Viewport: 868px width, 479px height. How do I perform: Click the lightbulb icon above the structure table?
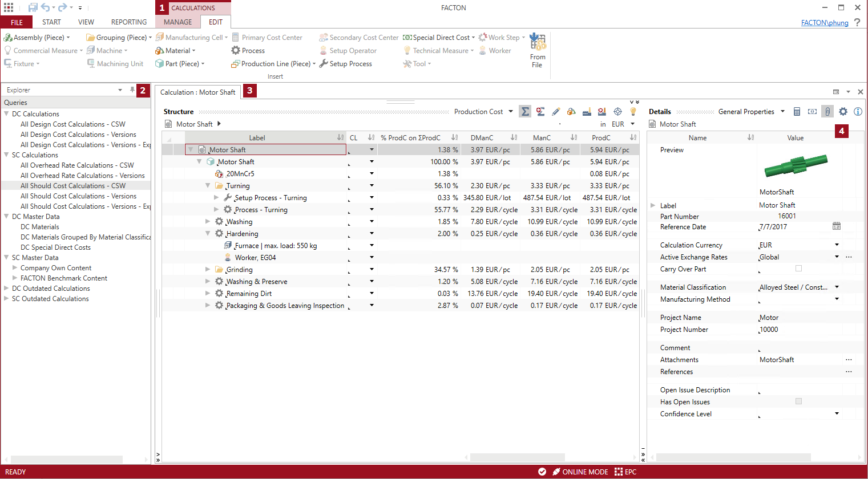(x=632, y=111)
